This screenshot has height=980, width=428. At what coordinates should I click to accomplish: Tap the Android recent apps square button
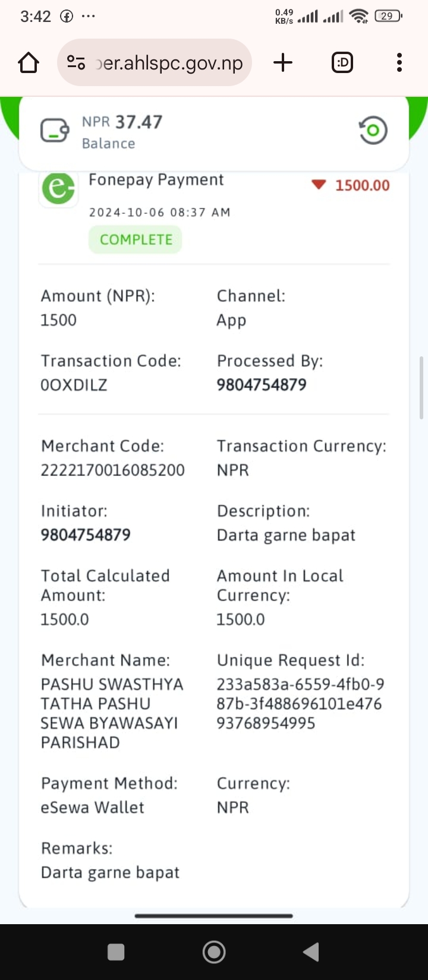pos(116,952)
